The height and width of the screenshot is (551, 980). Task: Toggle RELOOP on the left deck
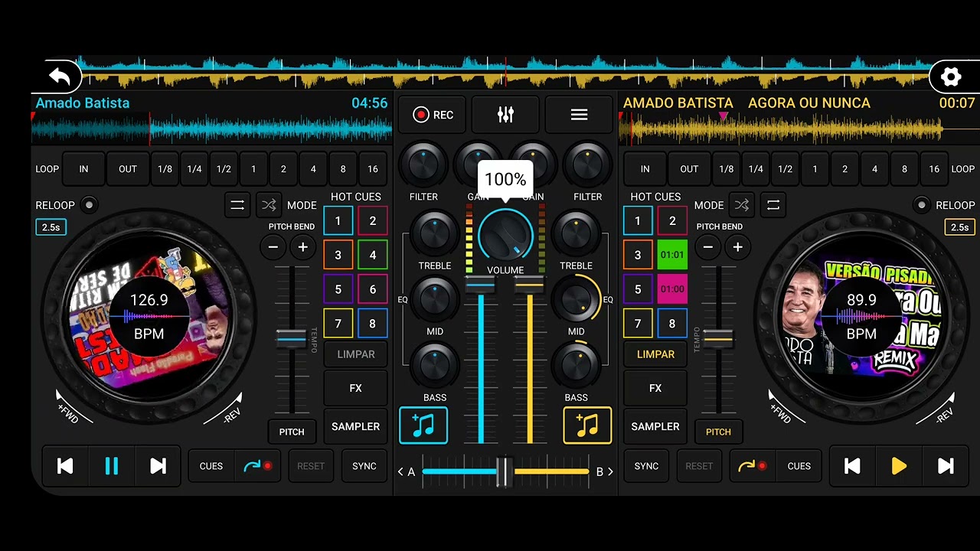click(x=90, y=205)
